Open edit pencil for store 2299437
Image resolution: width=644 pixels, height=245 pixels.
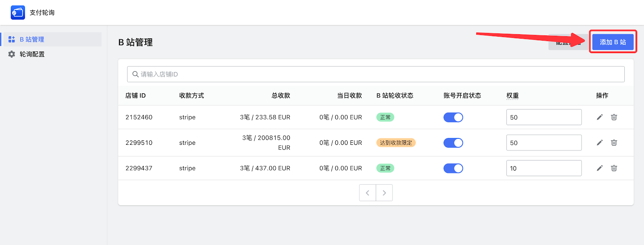point(599,168)
